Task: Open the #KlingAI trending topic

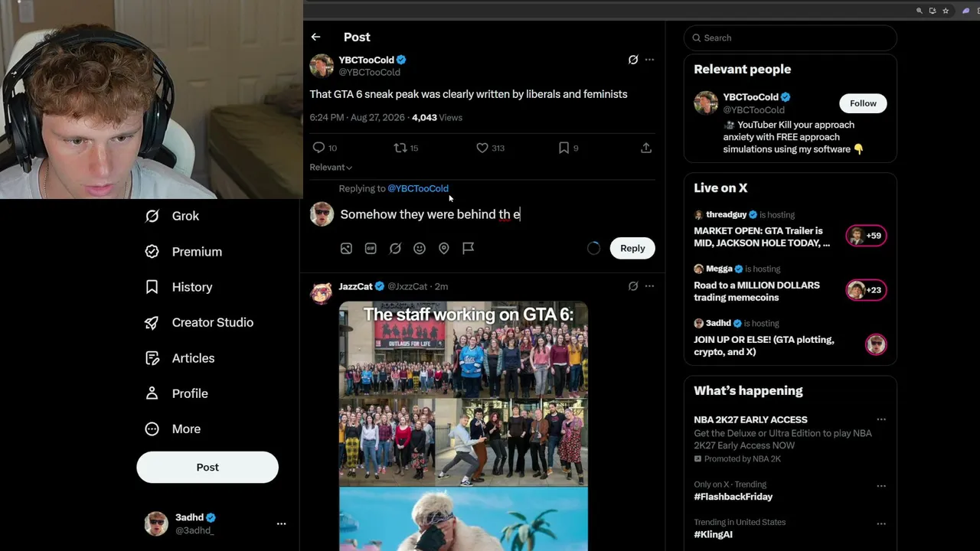Action: (713, 534)
